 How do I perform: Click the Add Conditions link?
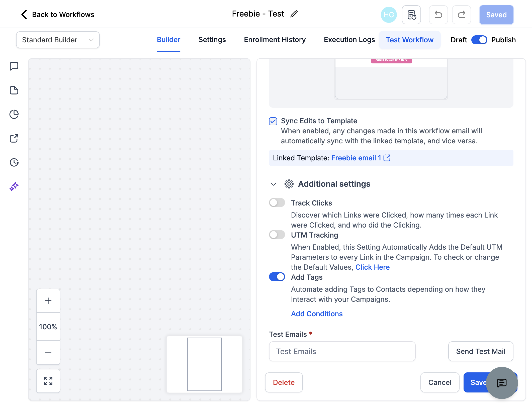point(317,314)
